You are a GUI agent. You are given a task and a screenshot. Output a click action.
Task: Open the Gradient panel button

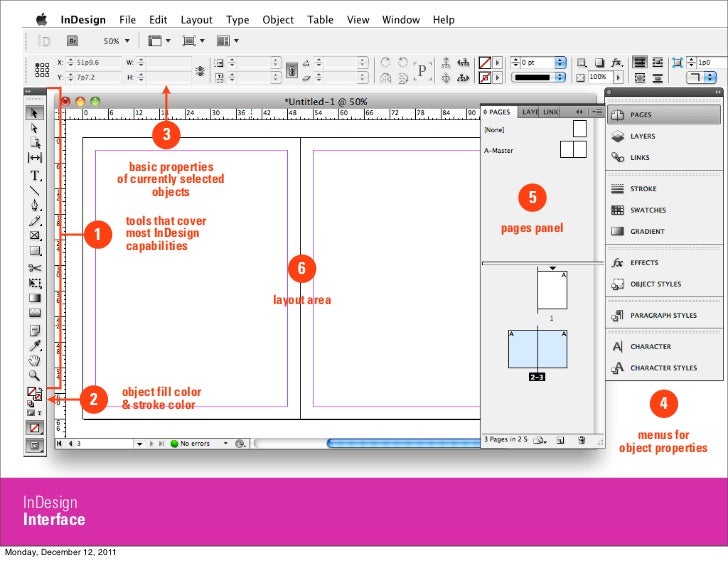(x=664, y=231)
